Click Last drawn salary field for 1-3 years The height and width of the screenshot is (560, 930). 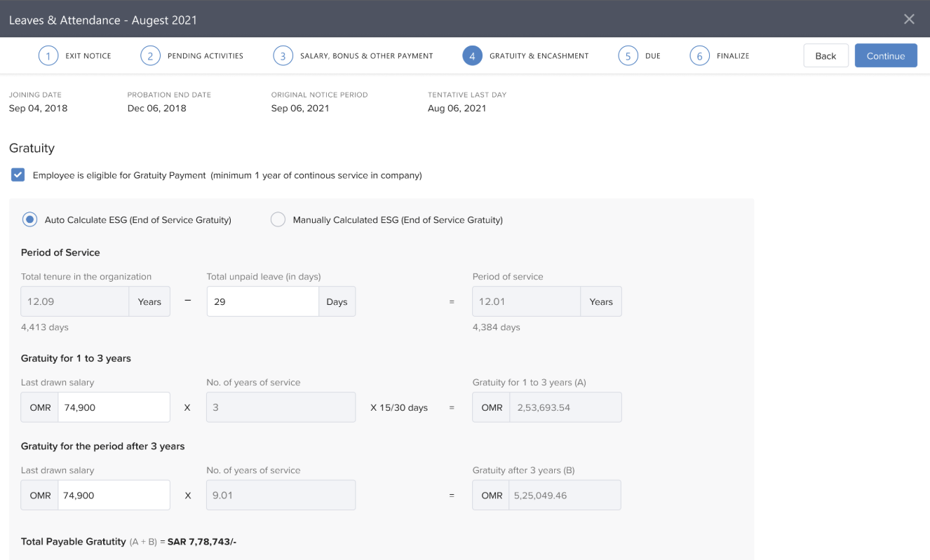[114, 407]
